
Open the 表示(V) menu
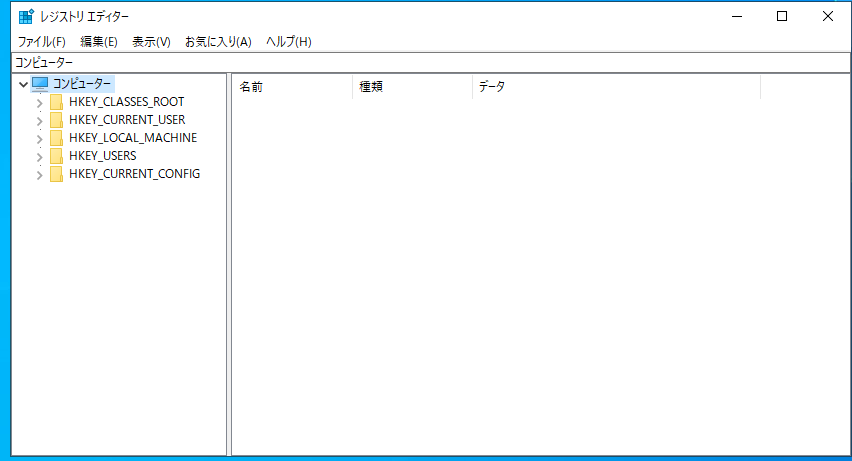tap(151, 42)
